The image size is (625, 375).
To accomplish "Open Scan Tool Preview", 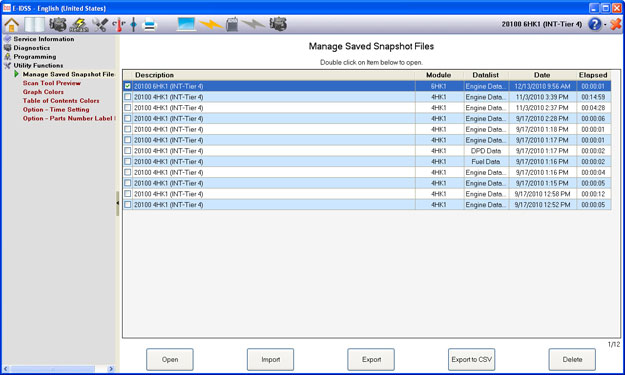I will (x=52, y=83).
